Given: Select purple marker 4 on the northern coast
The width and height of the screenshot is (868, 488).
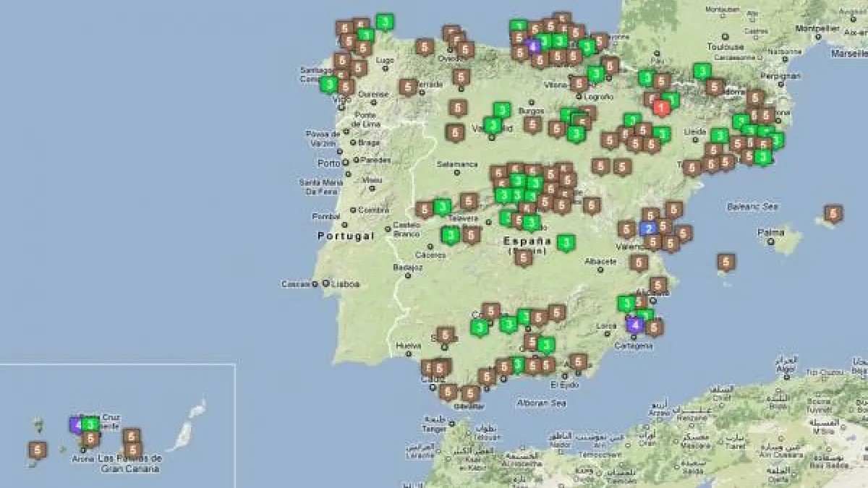Looking at the screenshot, I should (534, 46).
